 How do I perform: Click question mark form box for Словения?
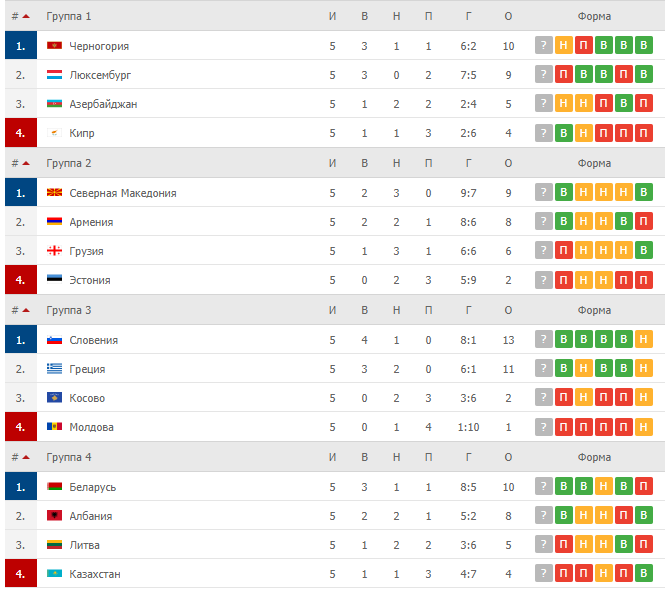(543, 339)
